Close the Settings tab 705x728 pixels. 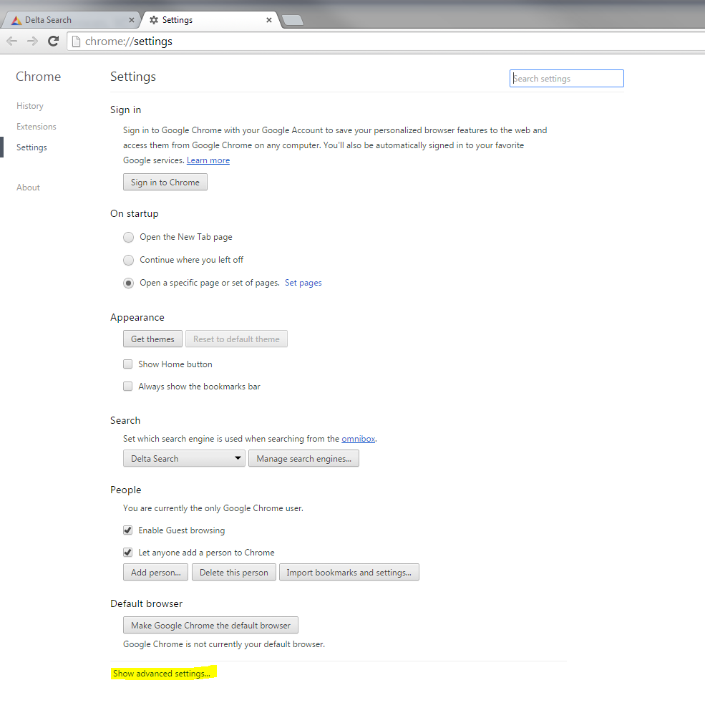[x=268, y=20]
